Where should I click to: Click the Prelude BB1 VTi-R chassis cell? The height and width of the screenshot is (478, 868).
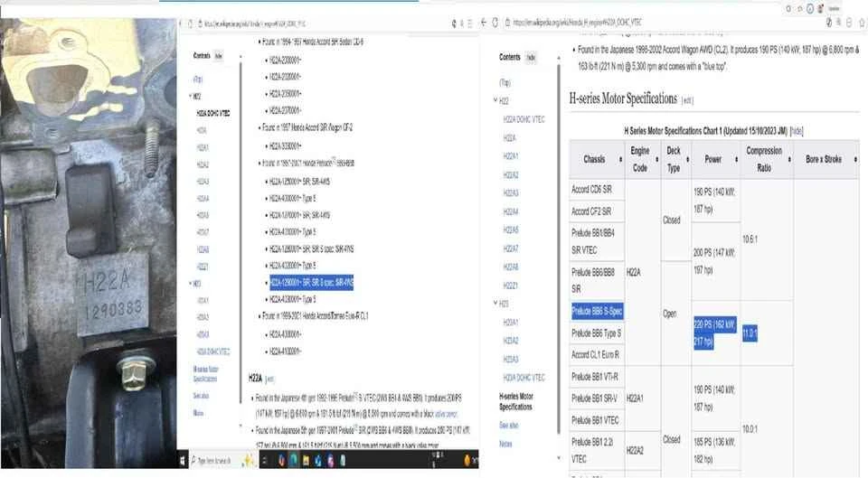(x=597, y=377)
